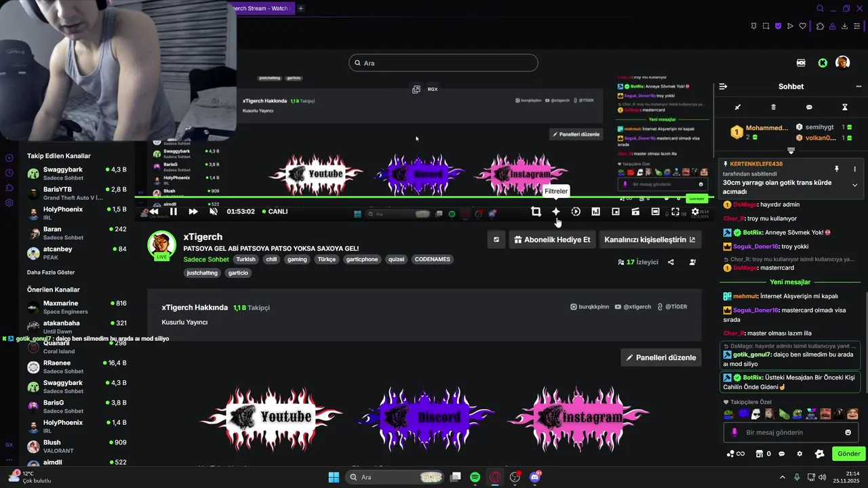Screen dimensions: 868x488
Task: Send message with Gönder button
Action: [x=849, y=453]
